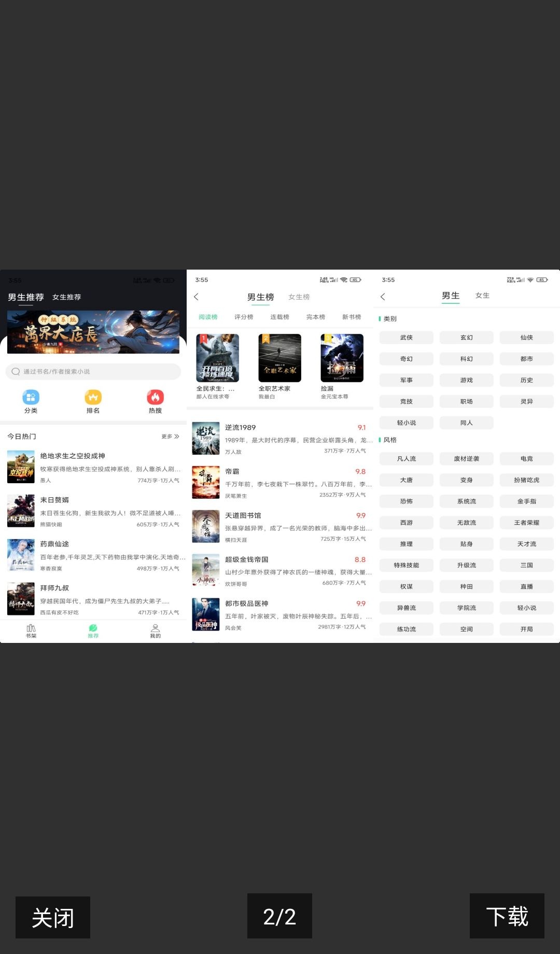Open the 拜师九叔 book title

pyautogui.click(x=54, y=588)
